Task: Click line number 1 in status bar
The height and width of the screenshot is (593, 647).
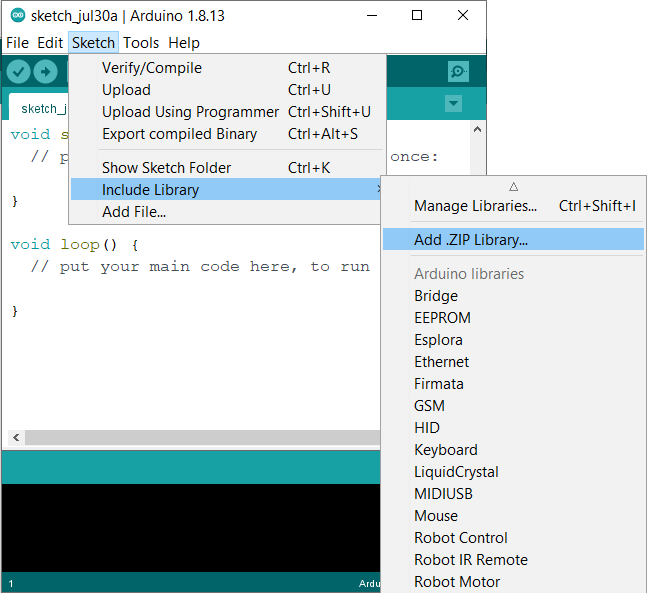Action: pos(11,584)
